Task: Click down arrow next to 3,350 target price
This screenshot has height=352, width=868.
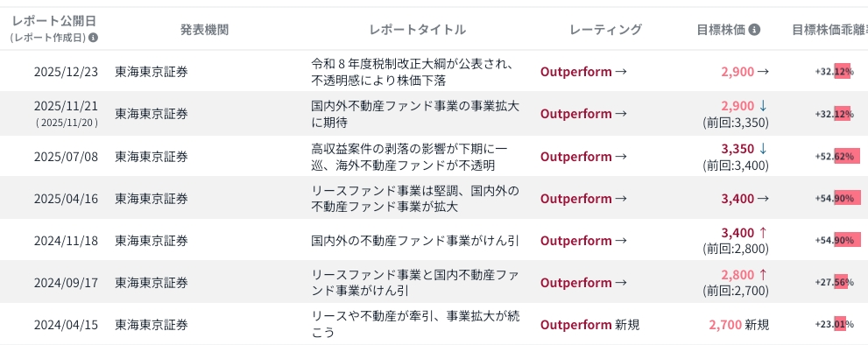Action: (762, 149)
